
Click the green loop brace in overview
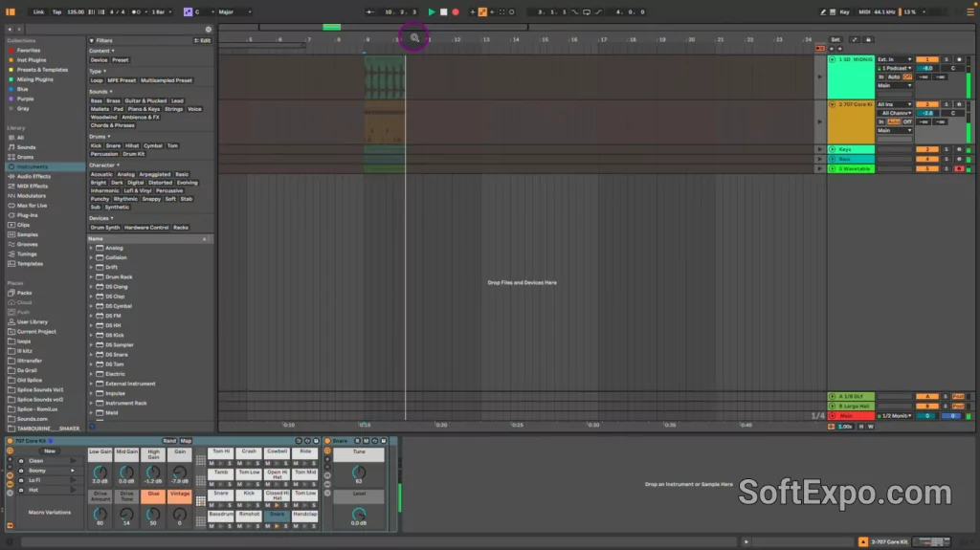[x=331, y=27]
